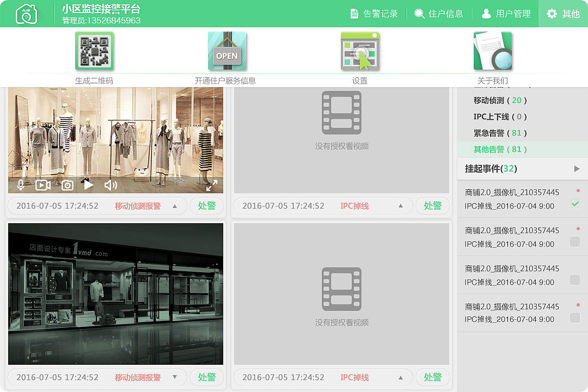
Task: Click the administrator number 13526845963
Action: tap(113, 21)
